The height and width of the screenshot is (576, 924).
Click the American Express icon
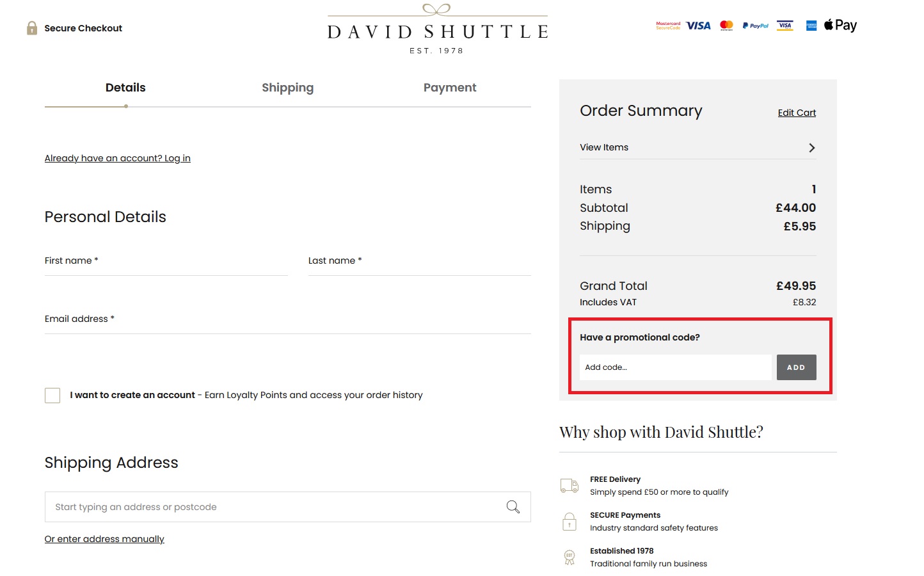[x=811, y=26]
